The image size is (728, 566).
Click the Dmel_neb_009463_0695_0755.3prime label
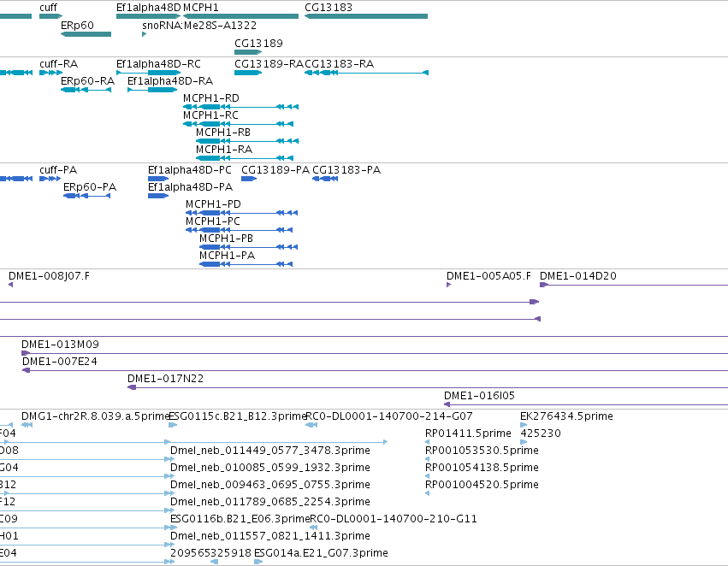point(270,485)
